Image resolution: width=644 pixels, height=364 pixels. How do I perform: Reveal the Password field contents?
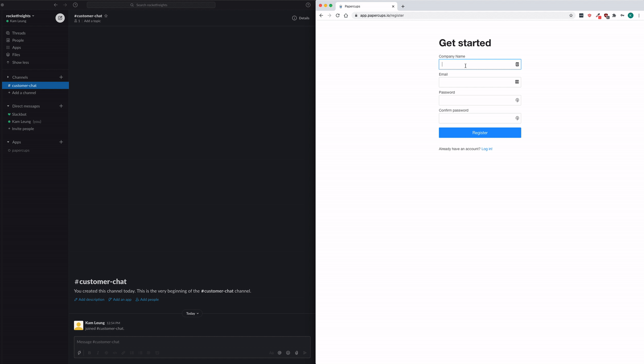(x=517, y=100)
